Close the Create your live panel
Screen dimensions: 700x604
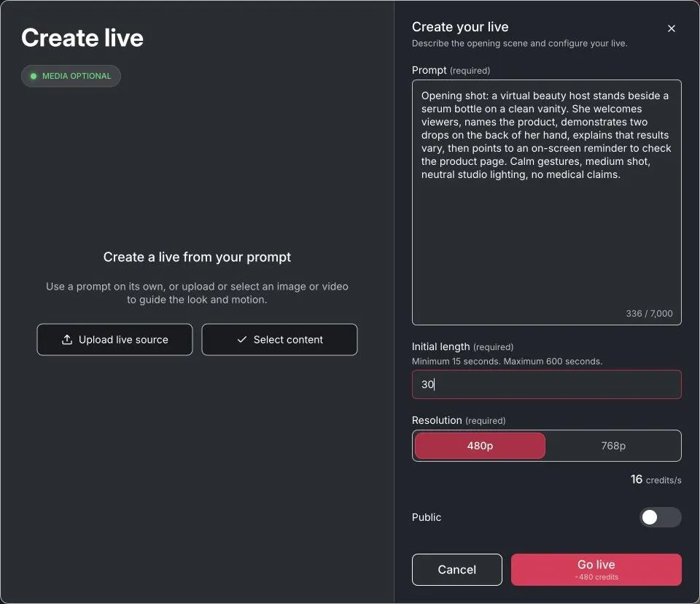(671, 28)
